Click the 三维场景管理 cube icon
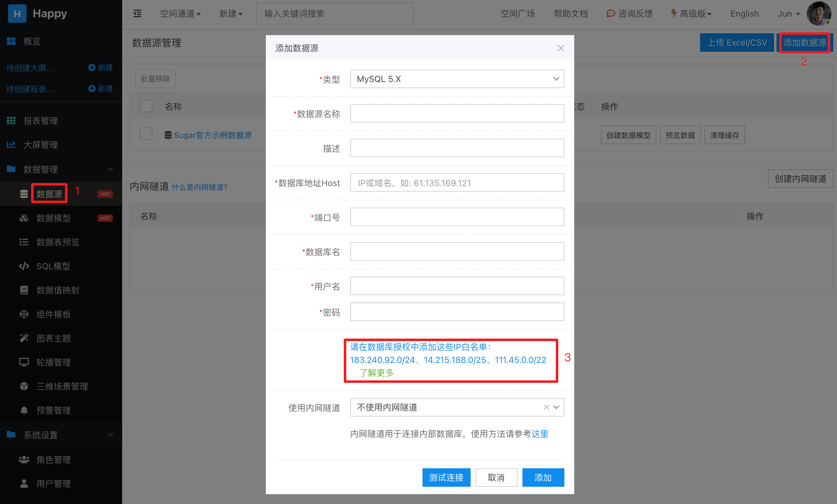 pos(24,386)
